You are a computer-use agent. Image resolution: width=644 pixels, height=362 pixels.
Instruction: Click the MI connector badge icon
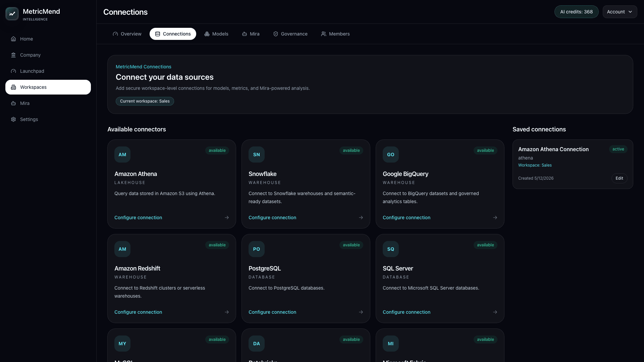point(391,344)
